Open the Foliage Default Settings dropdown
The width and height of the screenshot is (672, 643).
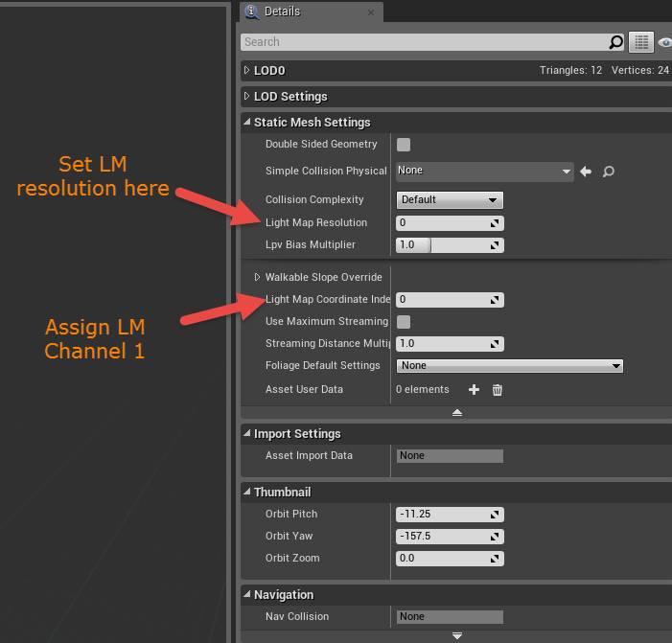click(x=510, y=366)
